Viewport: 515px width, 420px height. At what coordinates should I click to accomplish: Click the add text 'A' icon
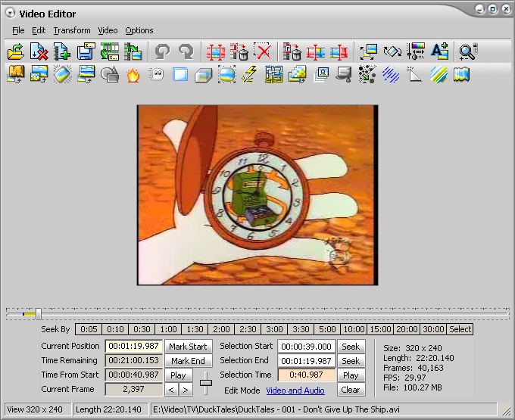[439, 52]
